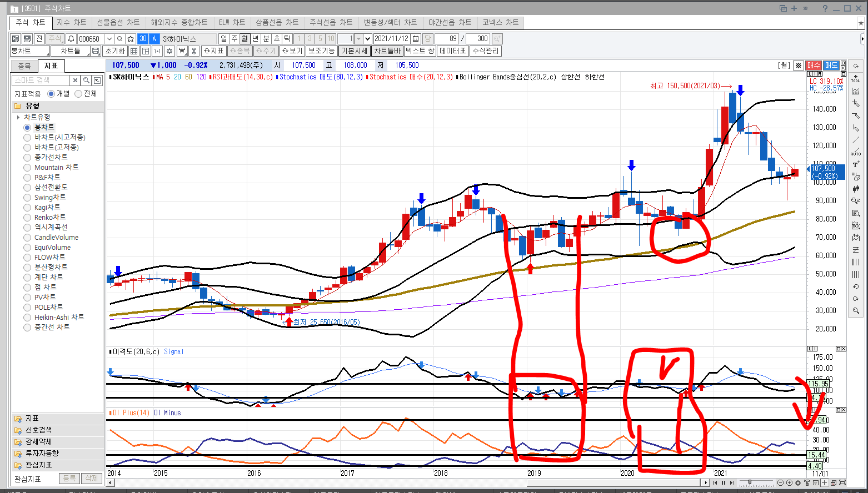Open the interval number dropdown arrow
Image resolution: width=868 pixels, height=493 pixels.
tap(367, 39)
